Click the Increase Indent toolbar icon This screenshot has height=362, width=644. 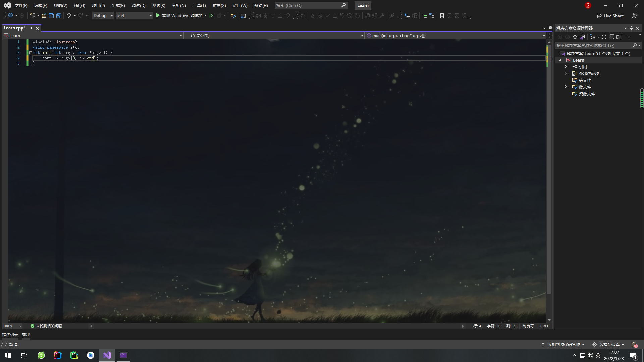[424, 16]
